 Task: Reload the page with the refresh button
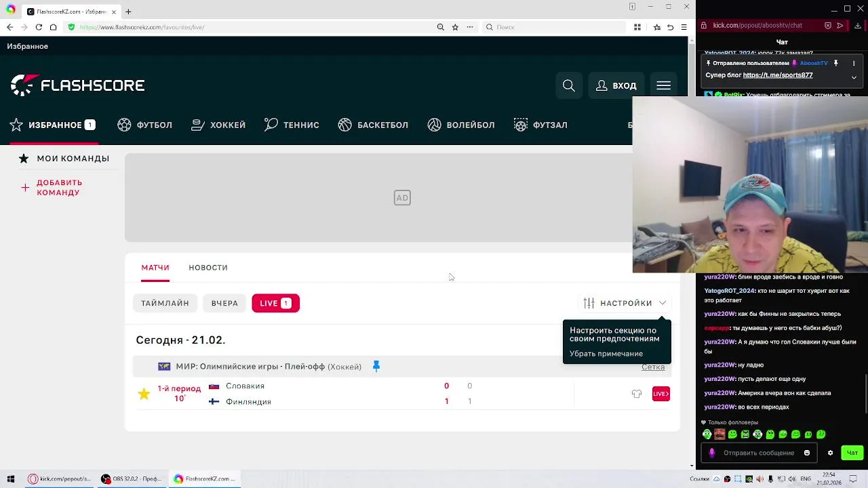tap(39, 27)
